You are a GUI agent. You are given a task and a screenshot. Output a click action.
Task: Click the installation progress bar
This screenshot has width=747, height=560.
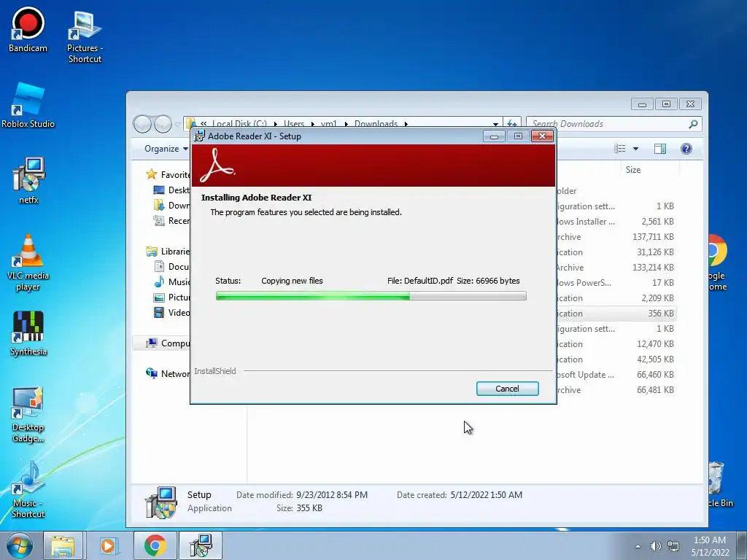[371, 296]
